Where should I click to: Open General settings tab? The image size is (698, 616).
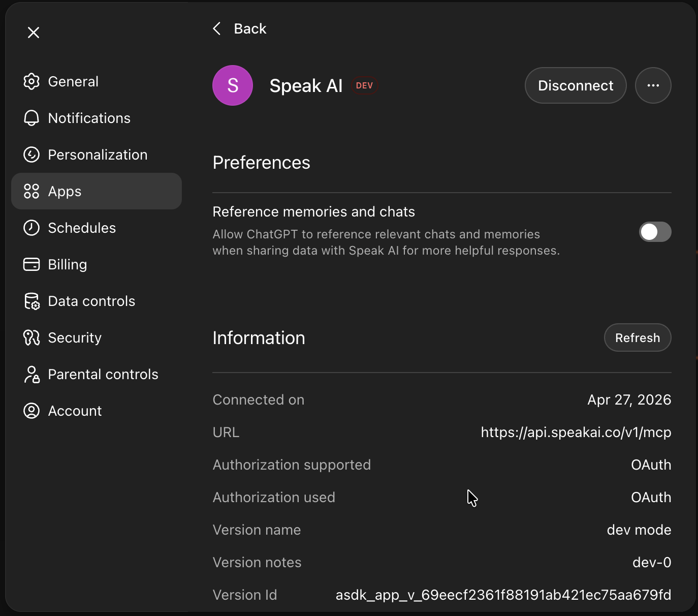pyautogui.click(x=97, y=81)
